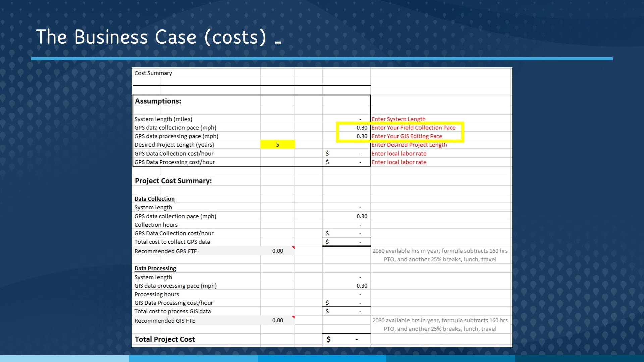This screenshot has height=362, width=644.
Task: Click 0.30 in the Data Collection section
Action: tap(362, 216)
